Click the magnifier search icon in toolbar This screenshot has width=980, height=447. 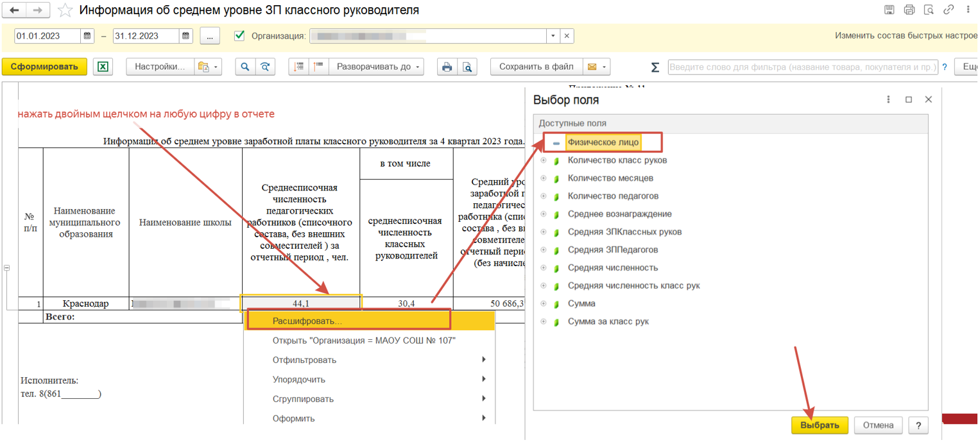click(245, 67)
